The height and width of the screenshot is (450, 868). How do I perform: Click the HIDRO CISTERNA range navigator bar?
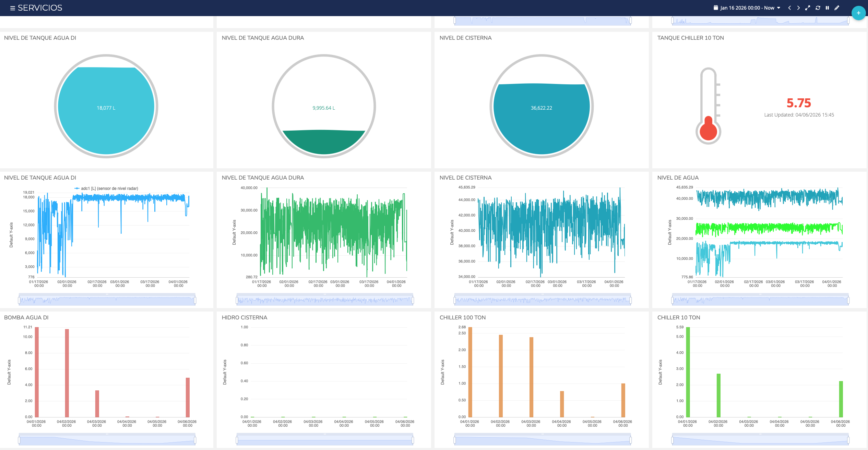(324, 440)
